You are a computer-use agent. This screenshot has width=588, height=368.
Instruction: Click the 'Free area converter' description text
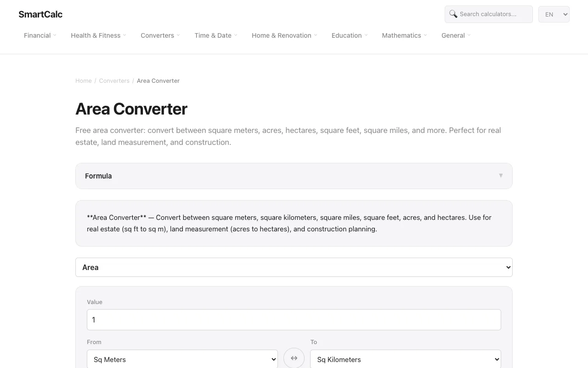point(288,136)
